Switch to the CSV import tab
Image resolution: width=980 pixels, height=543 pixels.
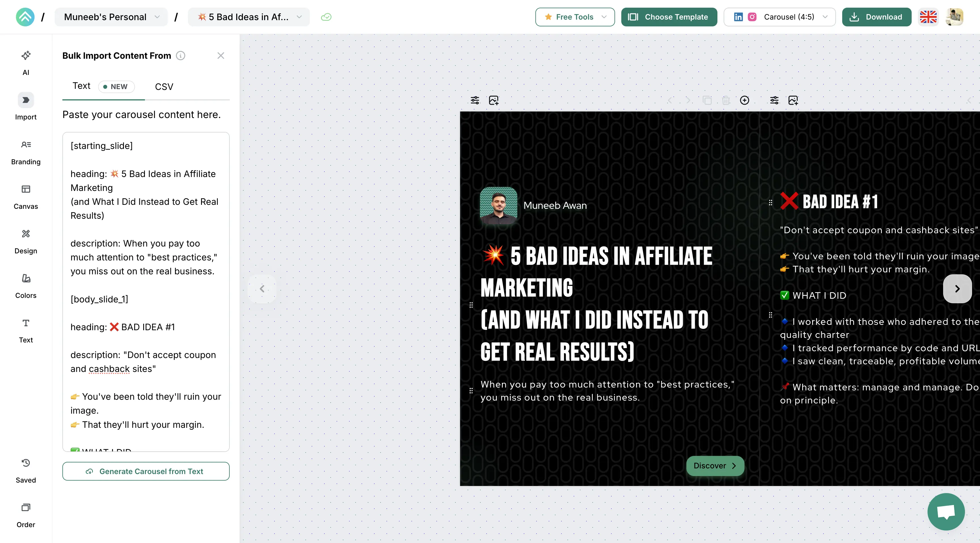164,87
